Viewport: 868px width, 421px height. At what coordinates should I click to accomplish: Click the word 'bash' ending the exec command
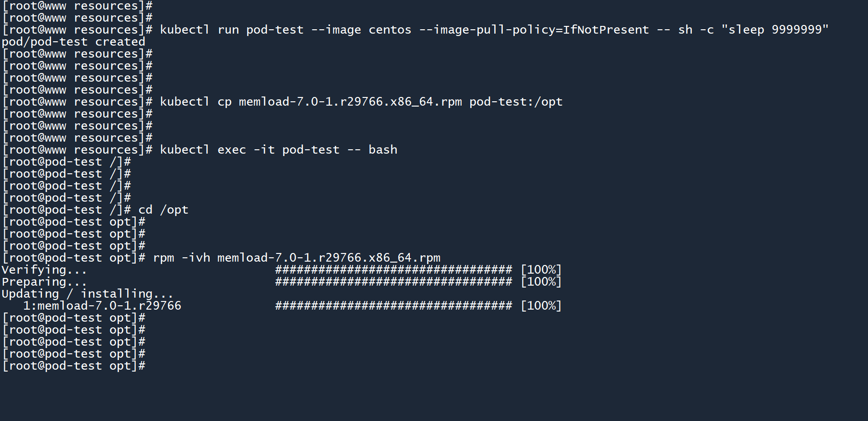point(383,150)
